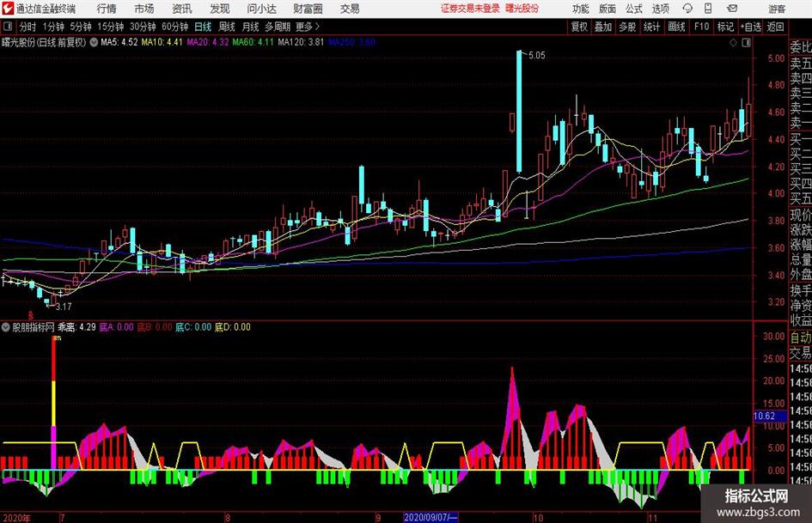Viewport: 812px width, 523px height.
Task: Click the 乖离: 4.29 indicator value
Action: (x=76, y=327)
